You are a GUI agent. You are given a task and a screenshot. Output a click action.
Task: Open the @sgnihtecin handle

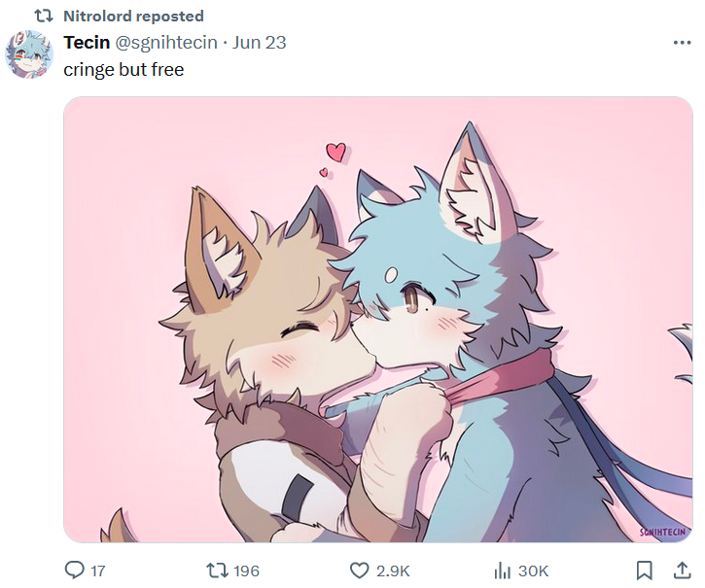[x=166, y=43]
